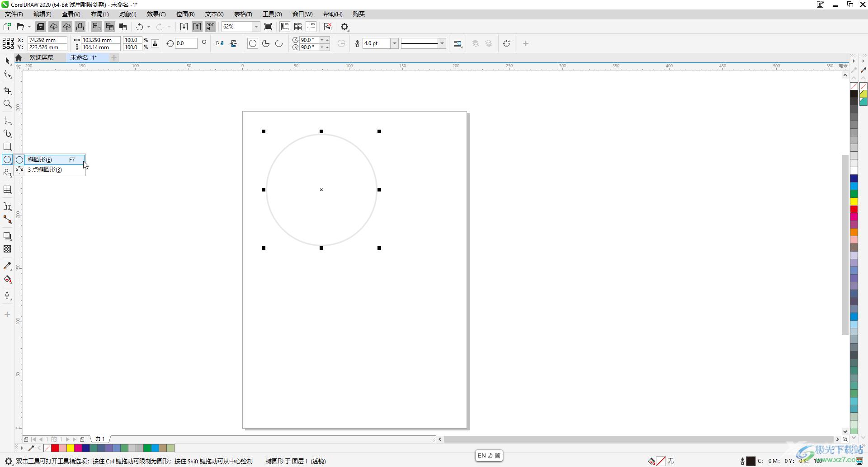Publish to PDF icon

coord(210,27)
